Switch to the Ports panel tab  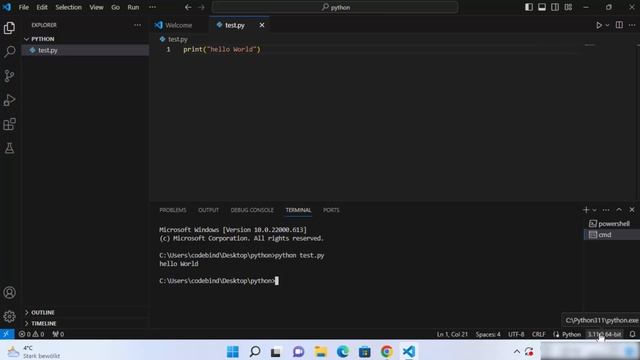(x=331, y=210)
